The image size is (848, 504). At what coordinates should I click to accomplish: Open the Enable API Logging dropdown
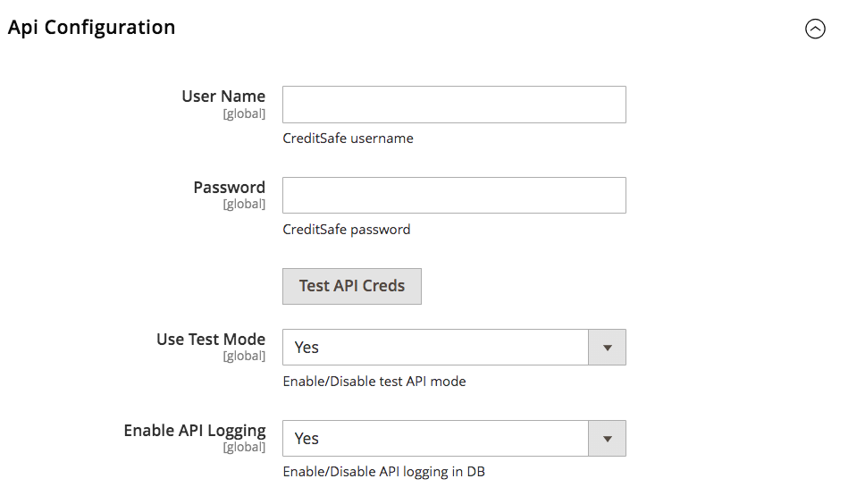click(x=436, y=439)
